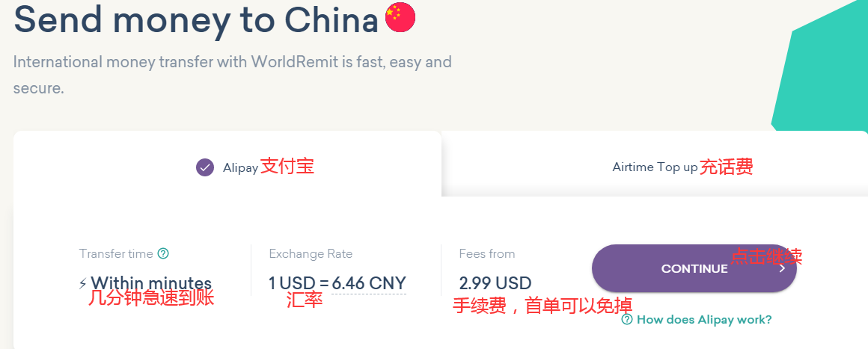The height and width of the screenshot is (349, 868).
Task: Toggle the purple checkmark next to Alipay
Action: pos(205,167)
